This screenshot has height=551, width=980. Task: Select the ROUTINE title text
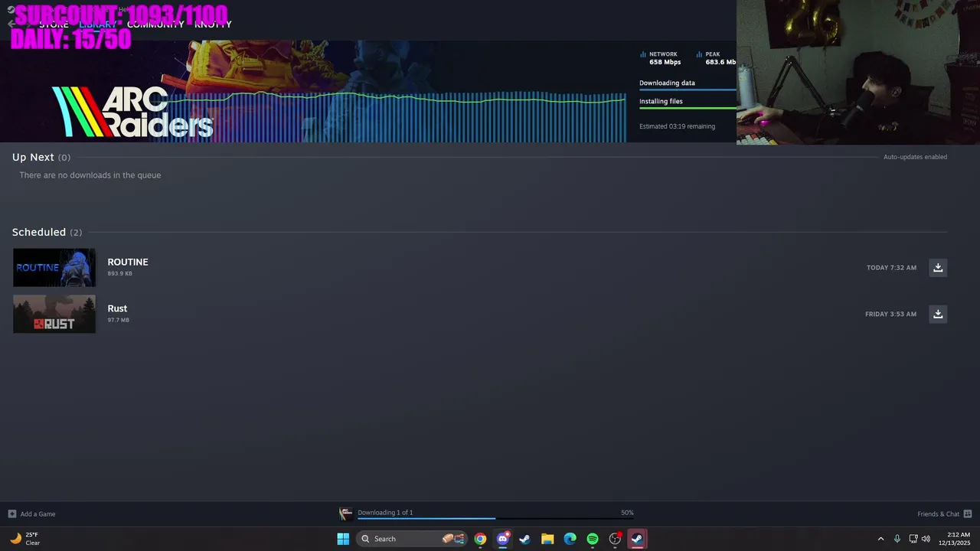tap(128, 262)
